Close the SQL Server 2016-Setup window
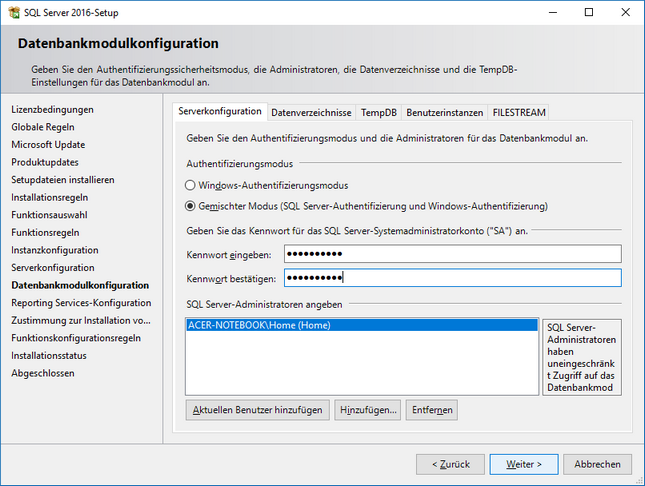The image size is (645, 486). pos(625,12)
